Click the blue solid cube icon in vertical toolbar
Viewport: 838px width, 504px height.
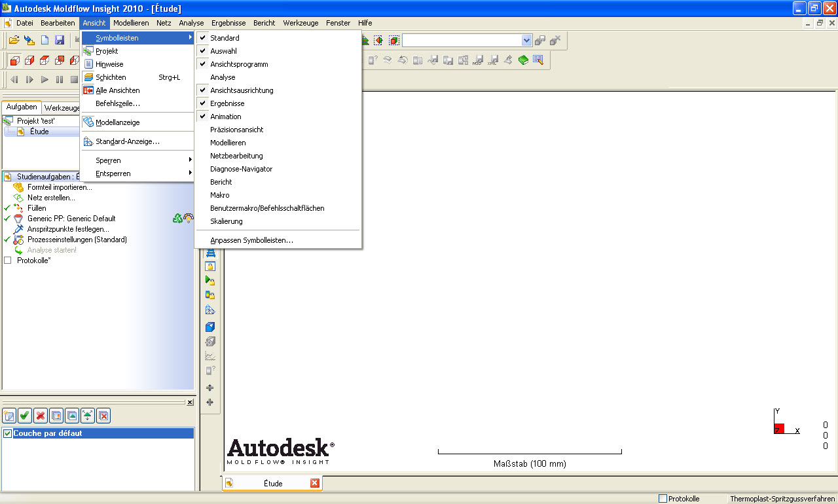click(210, 327)
